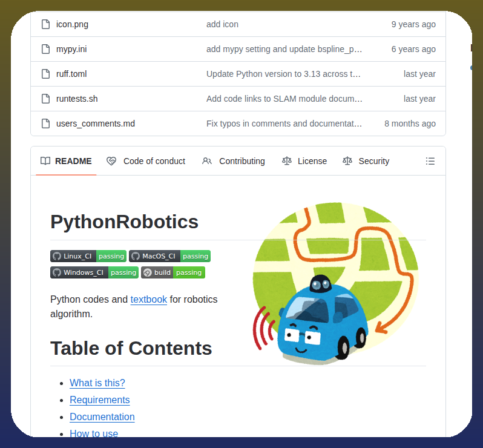
Task: Click the file icon beside runtests.sh
Action: pyautogui.click(x=45, y=99)
